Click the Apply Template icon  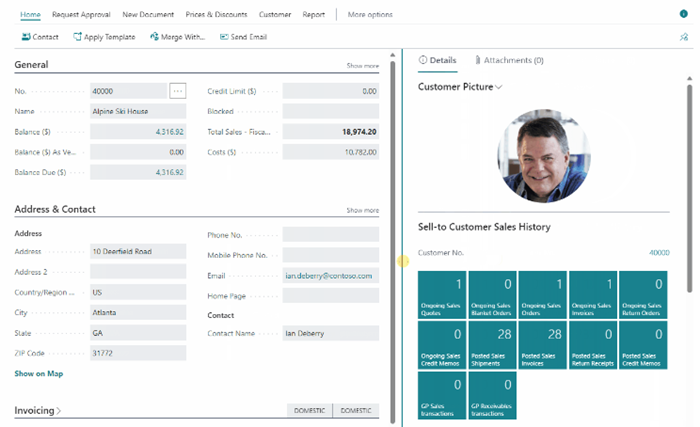(x=78, y=37)
